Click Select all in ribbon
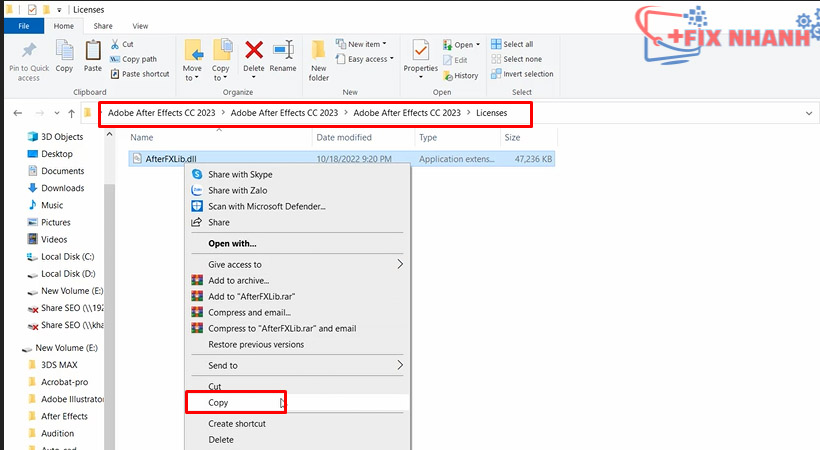Viewport: 820px width, 450px height. (x=512, y=44)
